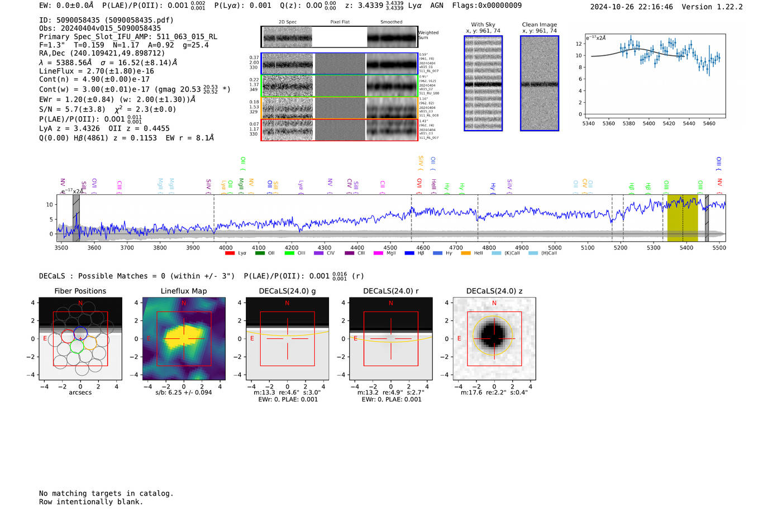Click the blue fiber circle in Fiber Positions
782x532 pixels.
click(80, 334)
